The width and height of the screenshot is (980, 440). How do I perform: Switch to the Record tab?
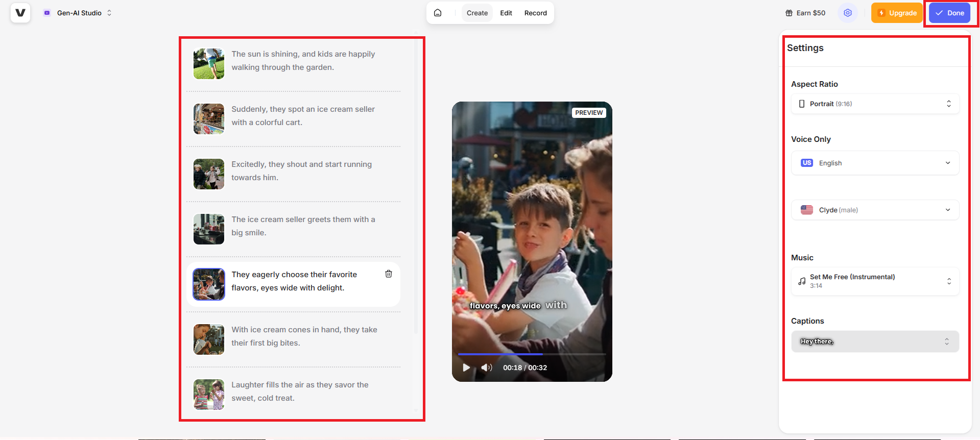(535, 13)
